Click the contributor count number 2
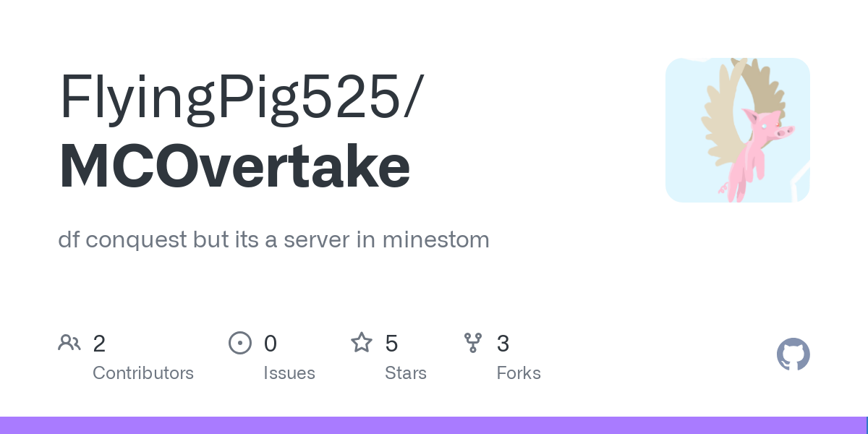The height and width of the screenshot is (434, 868). click(x=99, y=344)
